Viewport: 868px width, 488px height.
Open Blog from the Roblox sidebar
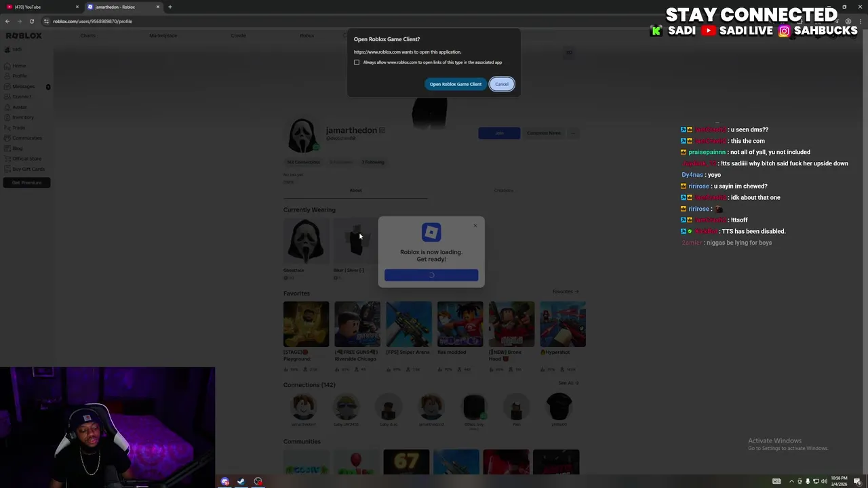[18, 148]
